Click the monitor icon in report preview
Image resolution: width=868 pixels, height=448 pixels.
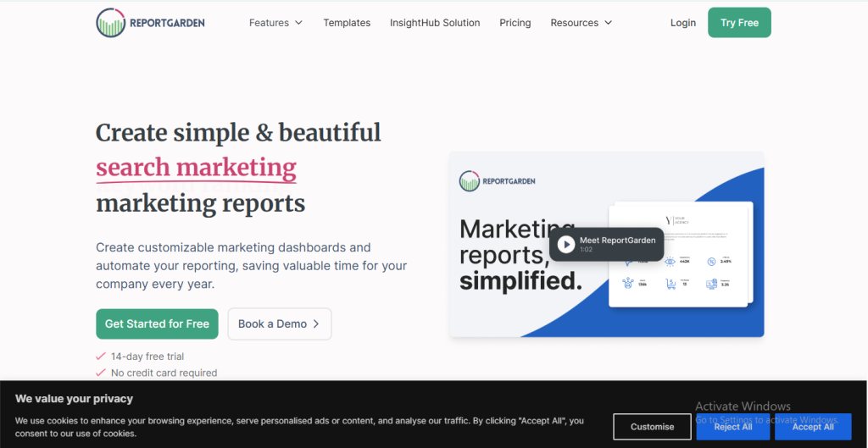(x=711, y=285)
